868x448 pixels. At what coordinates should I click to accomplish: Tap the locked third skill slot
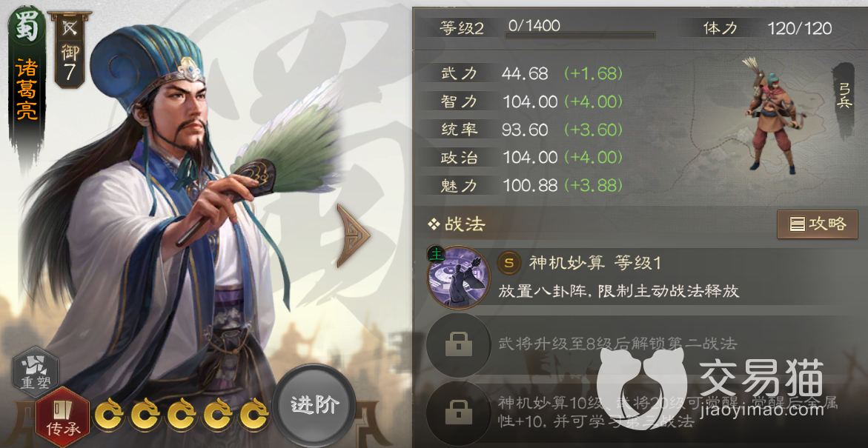click(459, 412)
